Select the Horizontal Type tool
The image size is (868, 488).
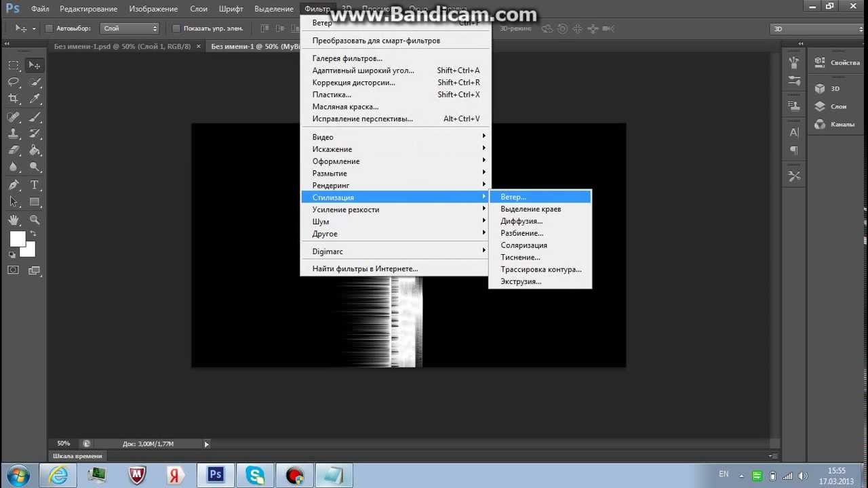tap(34, 185)
